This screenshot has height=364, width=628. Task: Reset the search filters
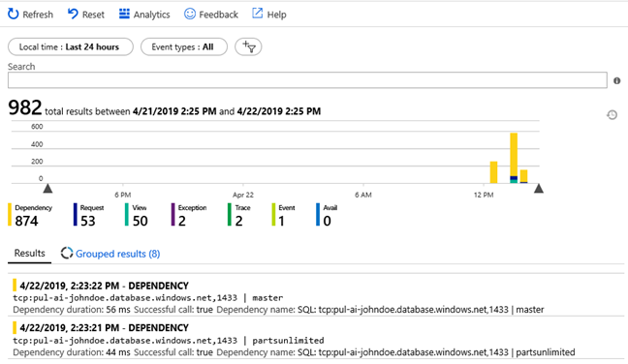pos(85,15)
